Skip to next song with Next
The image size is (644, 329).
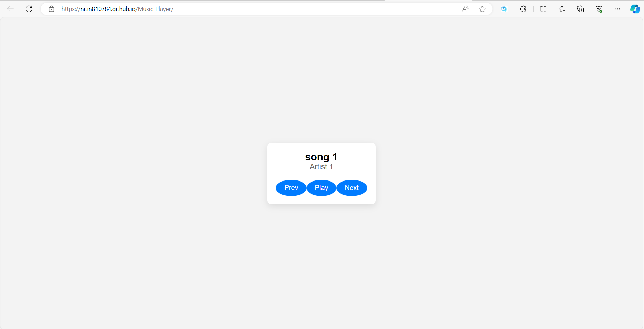(x=352, y=188)
